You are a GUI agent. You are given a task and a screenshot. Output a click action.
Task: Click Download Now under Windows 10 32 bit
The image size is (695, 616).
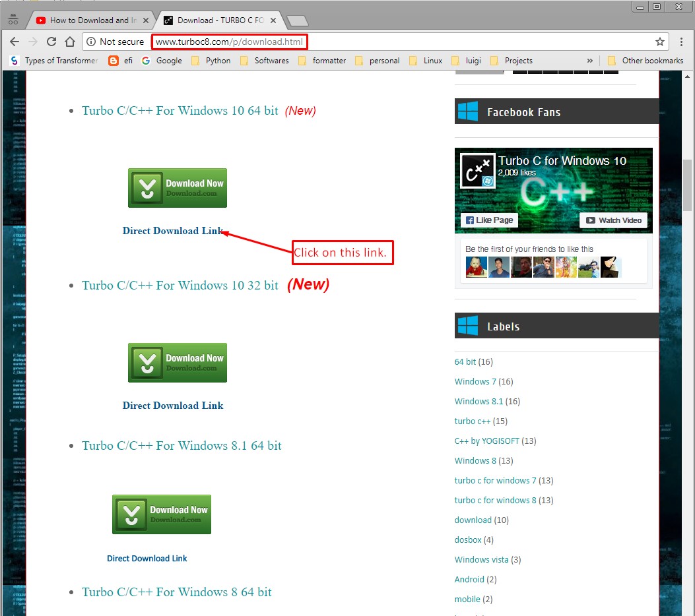point(178,363)
